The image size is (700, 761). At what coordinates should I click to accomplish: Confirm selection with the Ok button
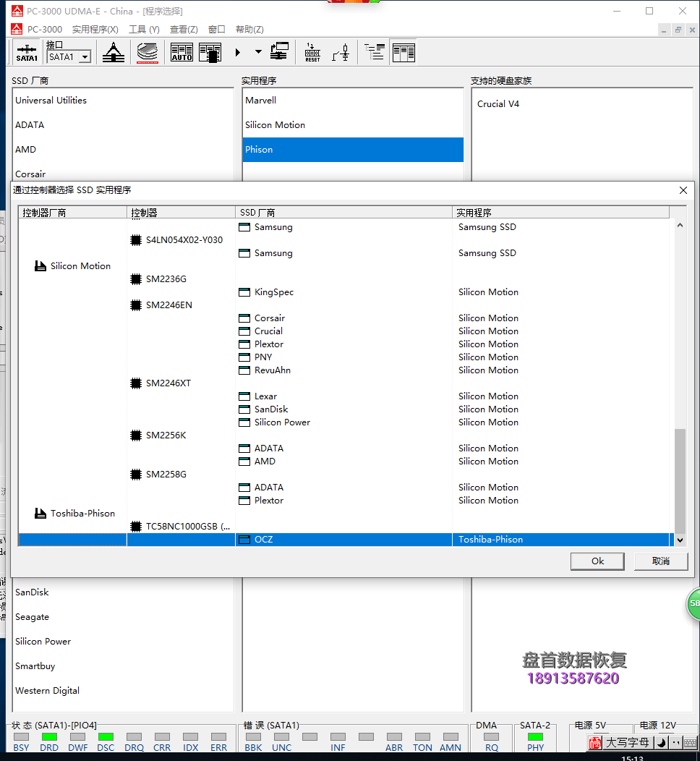[x=597, y=561]
